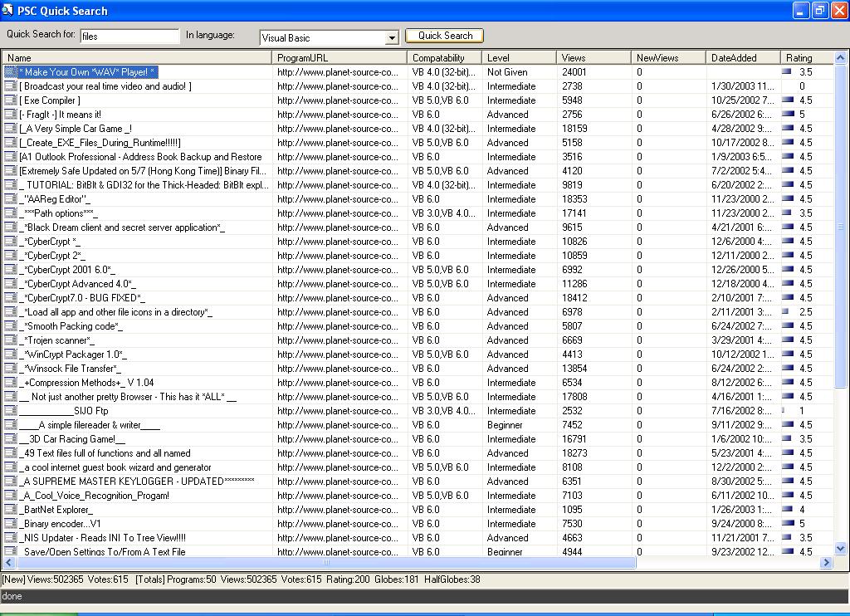Click the icon next to '_BartNet Explorer_'

click(x=10, y=510)
